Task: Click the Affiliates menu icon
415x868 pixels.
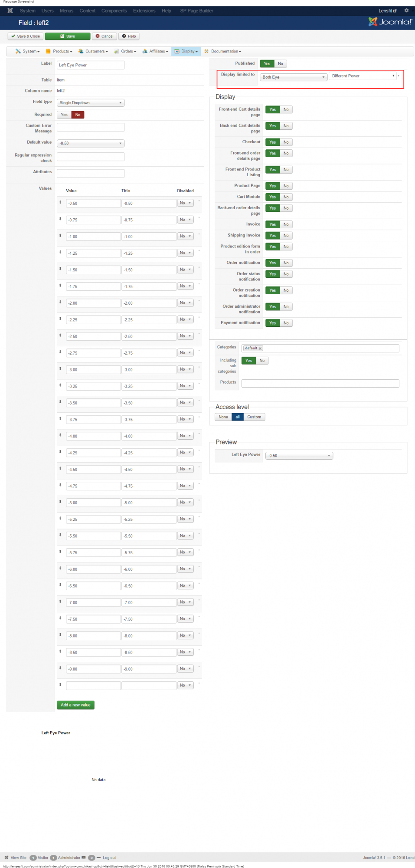Action: pos(145,51)
